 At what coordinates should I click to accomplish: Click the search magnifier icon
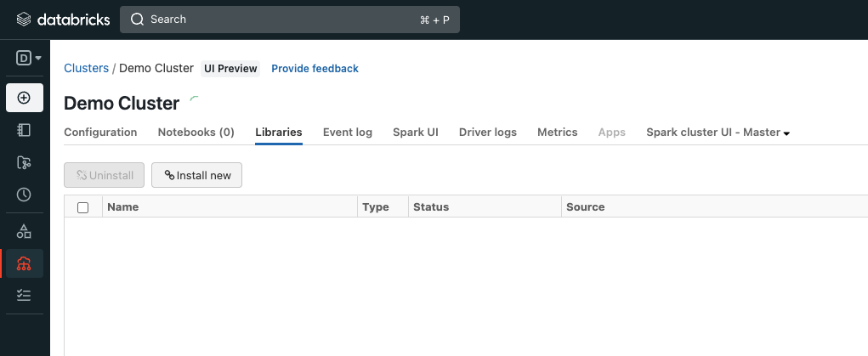coord(137,20)
